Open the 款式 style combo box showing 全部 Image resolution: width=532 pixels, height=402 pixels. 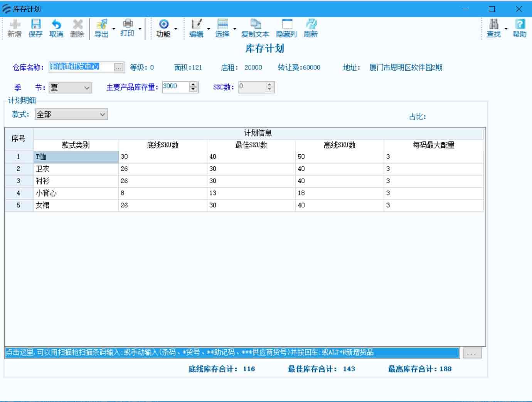point(71,114)
